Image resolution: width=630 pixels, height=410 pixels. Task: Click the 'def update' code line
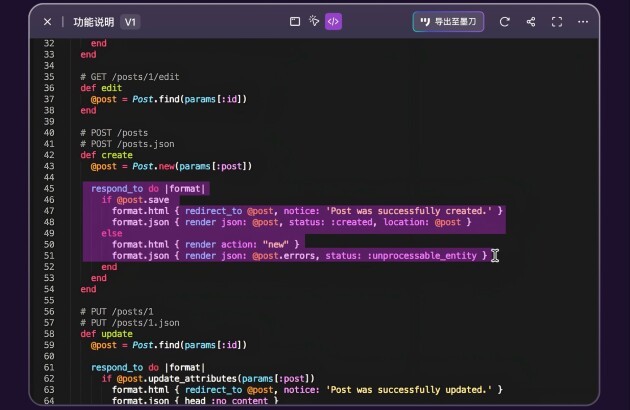(x=106, y=334)
